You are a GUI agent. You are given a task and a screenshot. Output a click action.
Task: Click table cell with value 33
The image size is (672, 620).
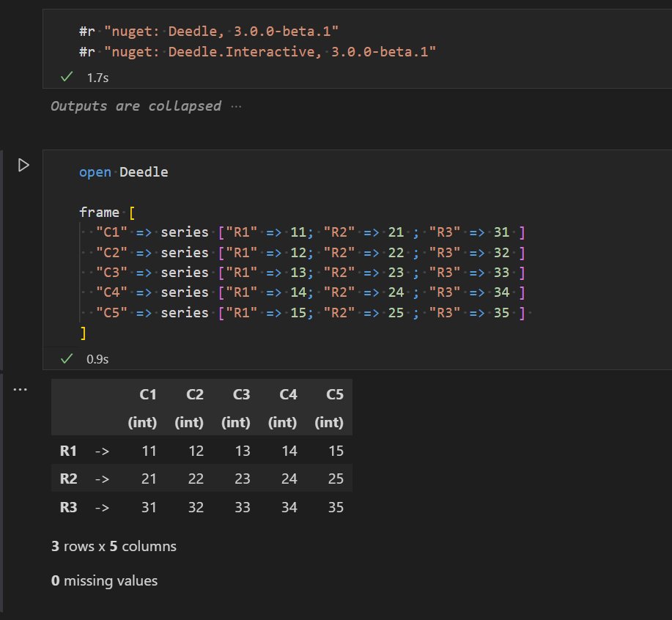pos(243,507)
